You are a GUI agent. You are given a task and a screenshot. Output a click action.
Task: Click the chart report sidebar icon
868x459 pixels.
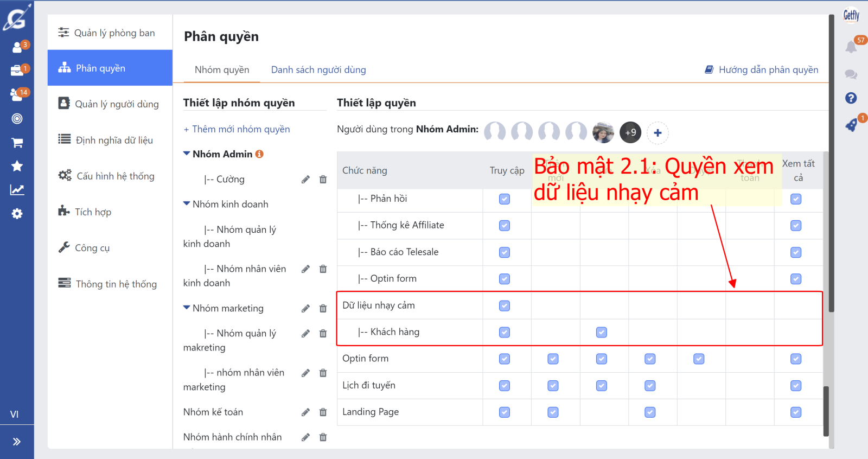click(17, 190)
